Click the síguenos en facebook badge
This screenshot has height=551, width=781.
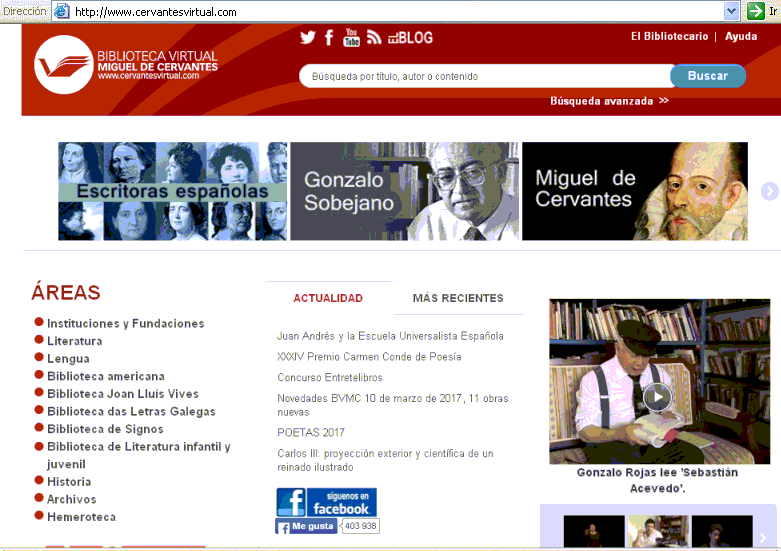click(326, 502)
